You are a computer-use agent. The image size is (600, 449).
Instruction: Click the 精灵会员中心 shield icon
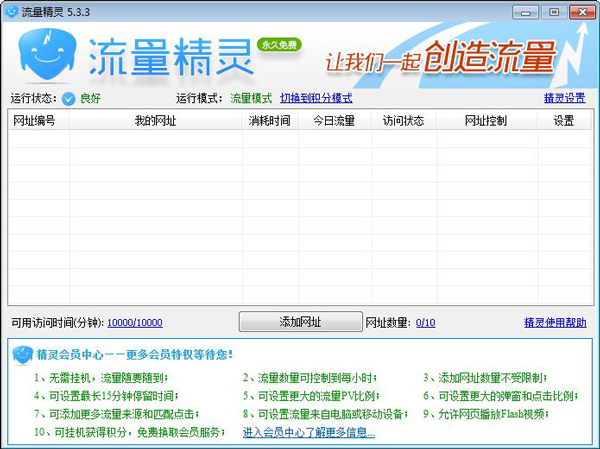24,354
